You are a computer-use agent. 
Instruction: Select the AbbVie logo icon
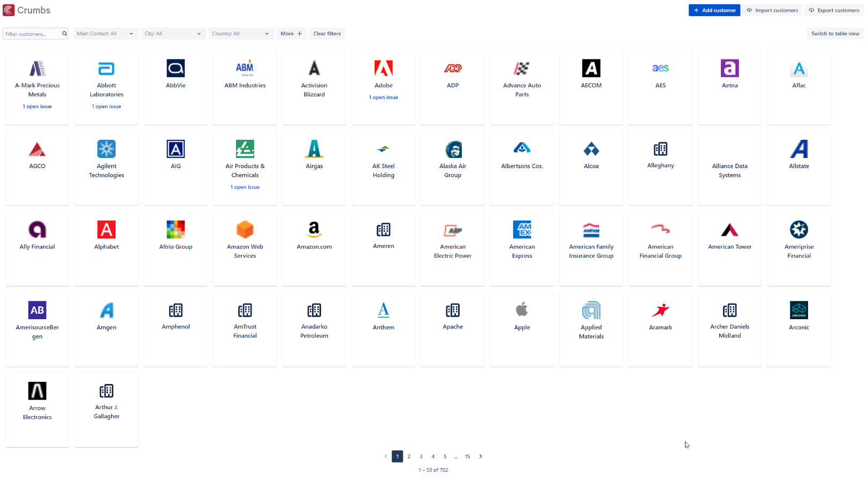pyautogui.click(x=176, y=69)
